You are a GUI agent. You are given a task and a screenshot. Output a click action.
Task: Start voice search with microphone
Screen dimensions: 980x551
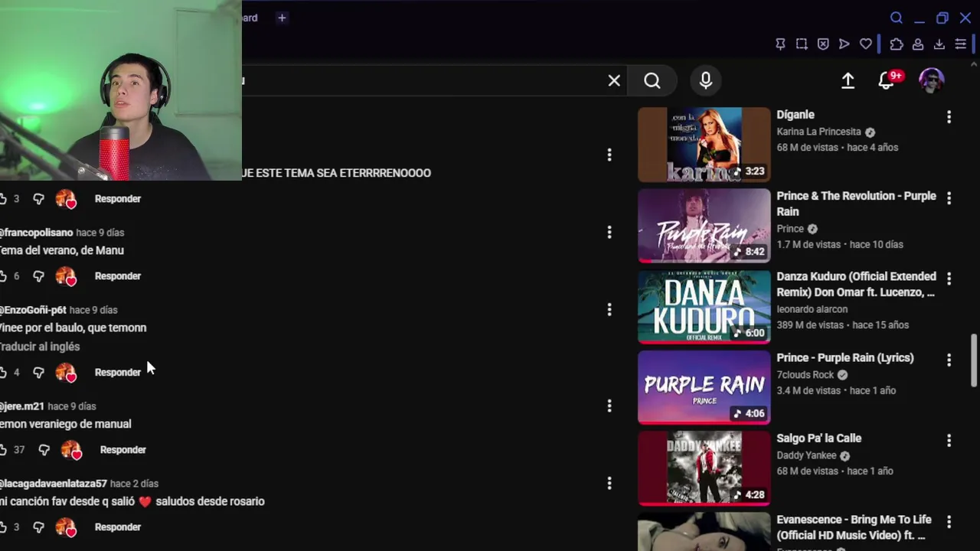[x=706, y=80]
